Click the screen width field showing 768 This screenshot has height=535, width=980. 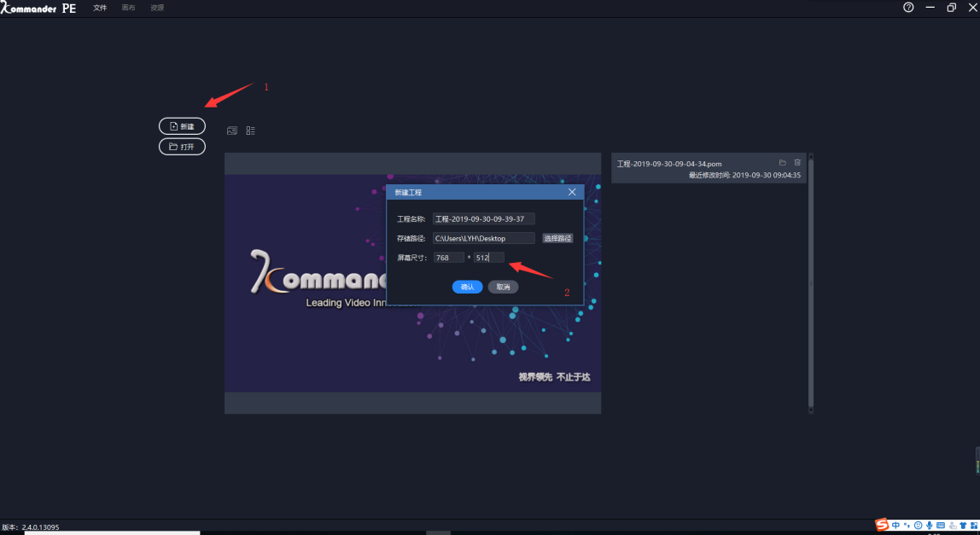(448, 258)
